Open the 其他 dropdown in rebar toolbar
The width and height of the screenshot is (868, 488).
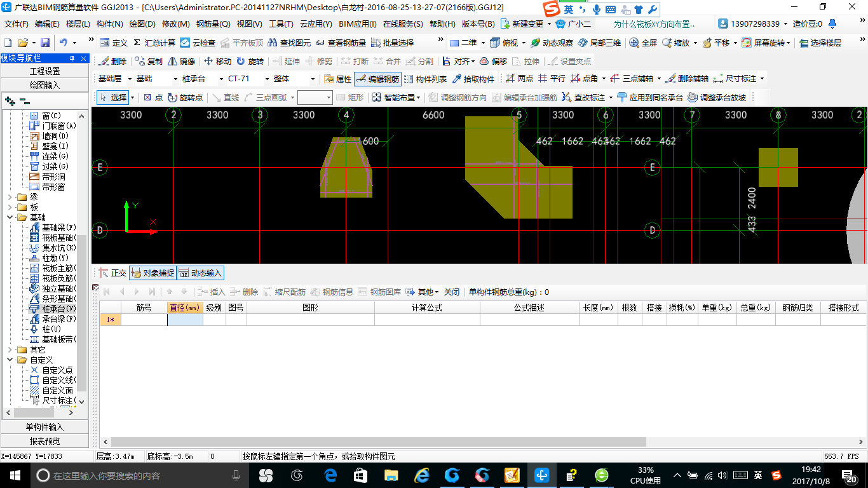(423, 292)
